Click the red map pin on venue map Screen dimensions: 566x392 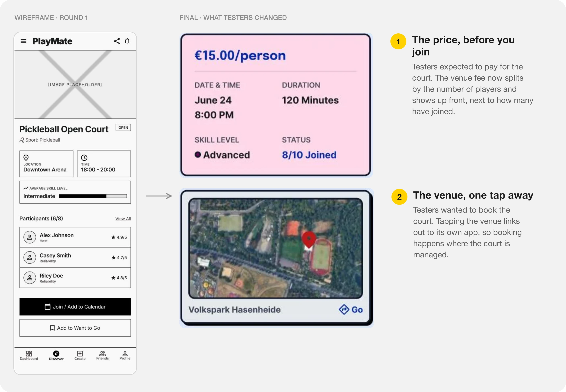coord(309,240)
